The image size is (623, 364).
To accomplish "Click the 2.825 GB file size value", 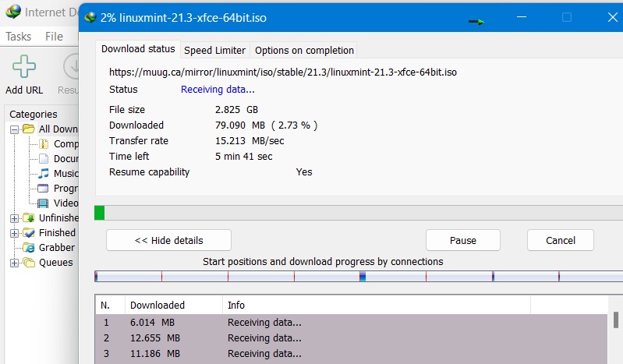I will pos(236,110).
